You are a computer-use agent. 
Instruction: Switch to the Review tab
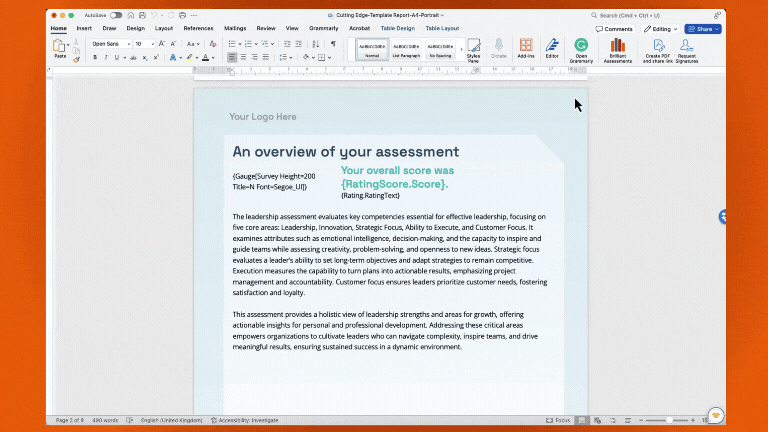266,28
